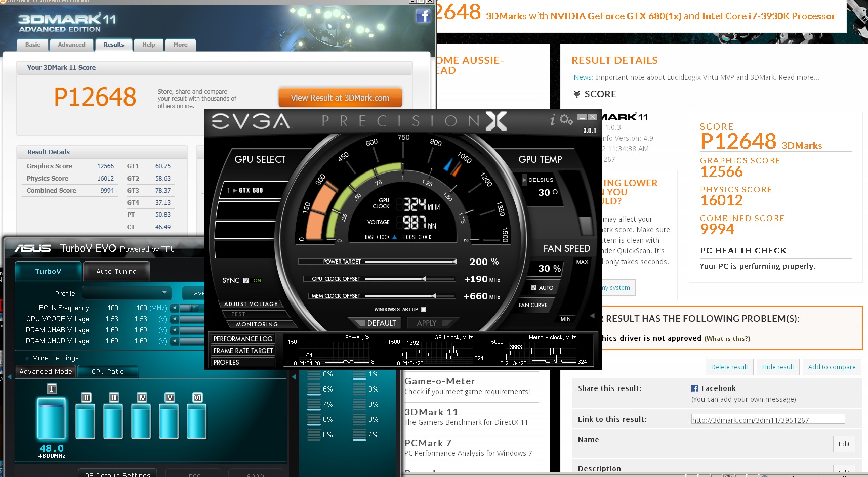Click Edit button next to Name

pos(844,444)
